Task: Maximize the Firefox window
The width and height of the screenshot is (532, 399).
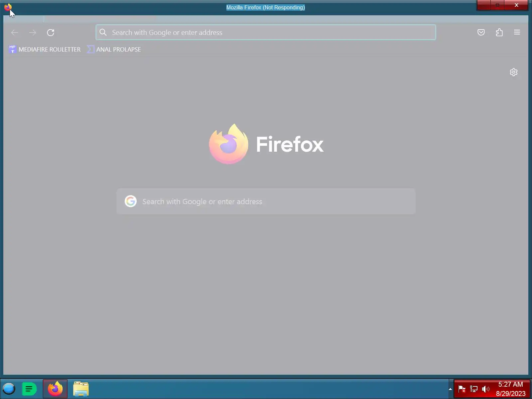Action: [497, 5]
